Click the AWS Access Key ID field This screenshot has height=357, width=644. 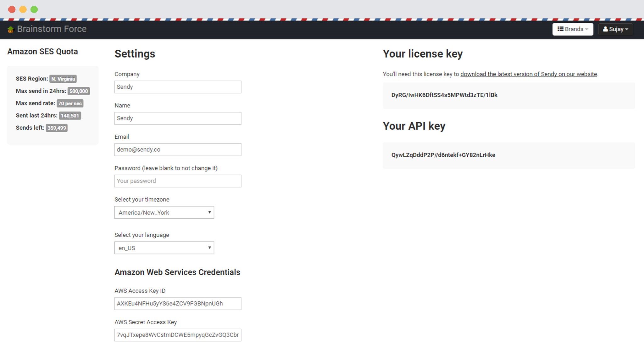tap(178, 304)
